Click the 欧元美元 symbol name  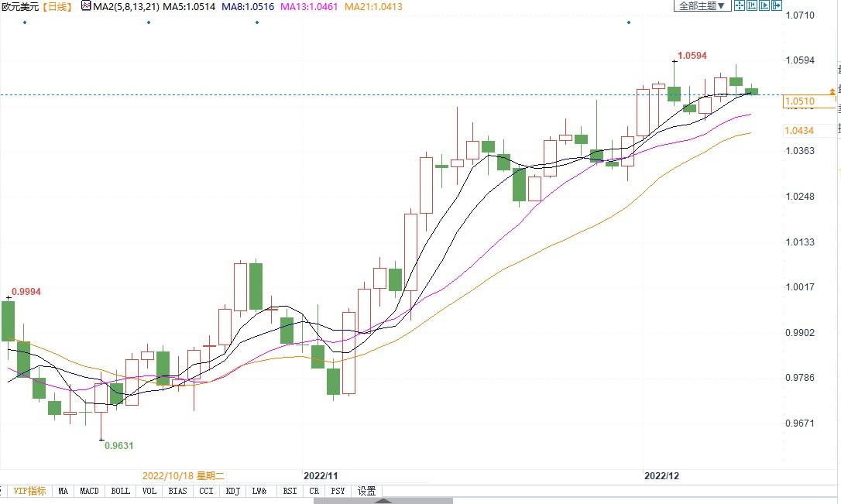pyautogui.click(x=19, y=6)
